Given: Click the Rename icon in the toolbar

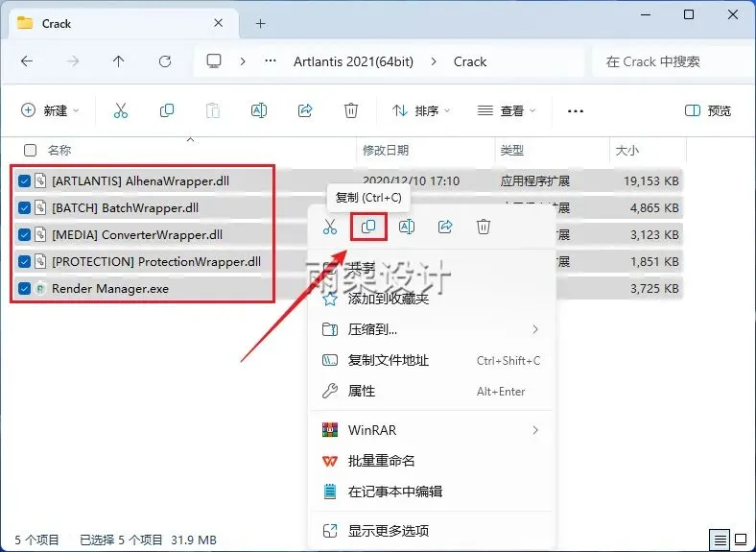Looking at the screenshot, I should [x=259, y=110].
